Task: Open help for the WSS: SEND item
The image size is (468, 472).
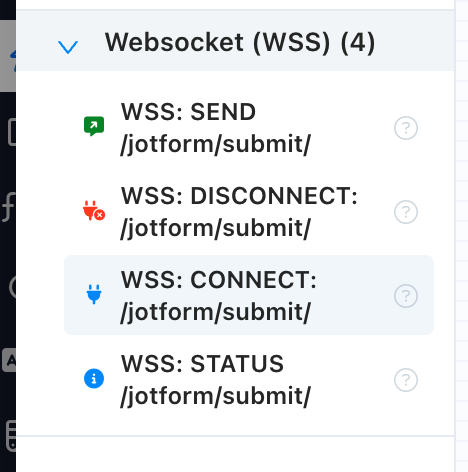Action: [406, 128]
